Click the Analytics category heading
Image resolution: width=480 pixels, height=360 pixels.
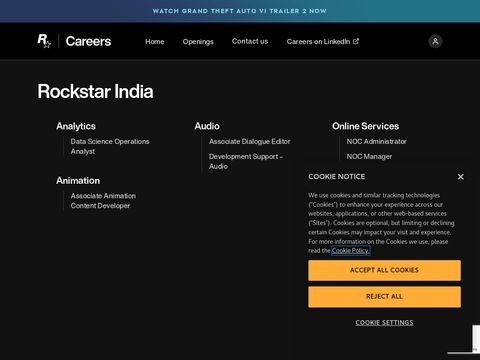pos(76,126)
